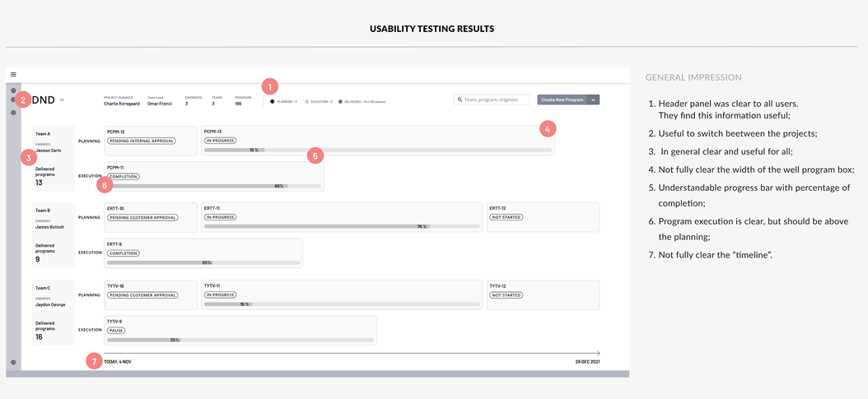Click team lead Omar Franci

tap(160, 104)
